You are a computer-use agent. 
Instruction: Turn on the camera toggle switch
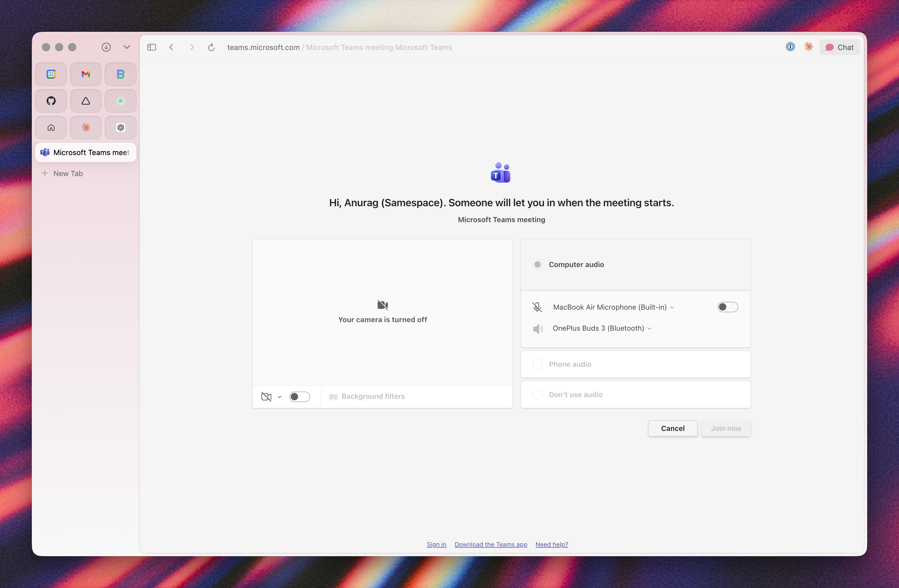point(299,397)
